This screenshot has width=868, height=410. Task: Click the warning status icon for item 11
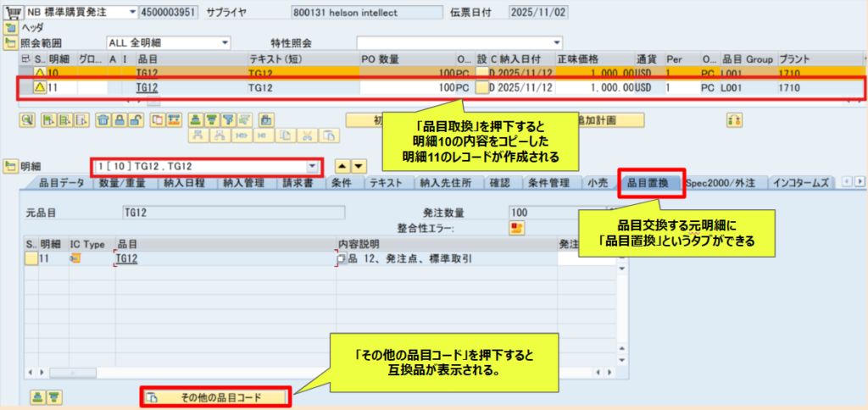[40, 87]
